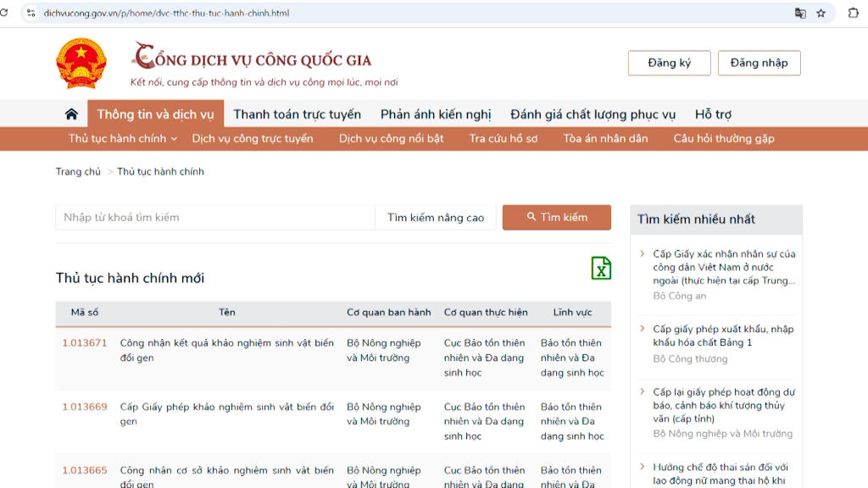Expand the Cấp Giấy xác nhận nhân sự item arrow
The height and width of the screenshot is (488, 868).
643,254
